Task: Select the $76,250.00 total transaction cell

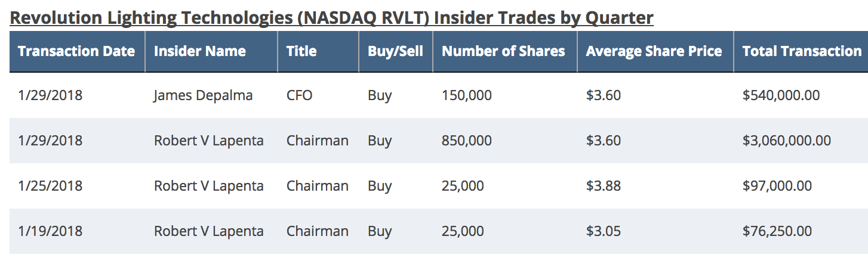Action: click(x=777, y=231)
